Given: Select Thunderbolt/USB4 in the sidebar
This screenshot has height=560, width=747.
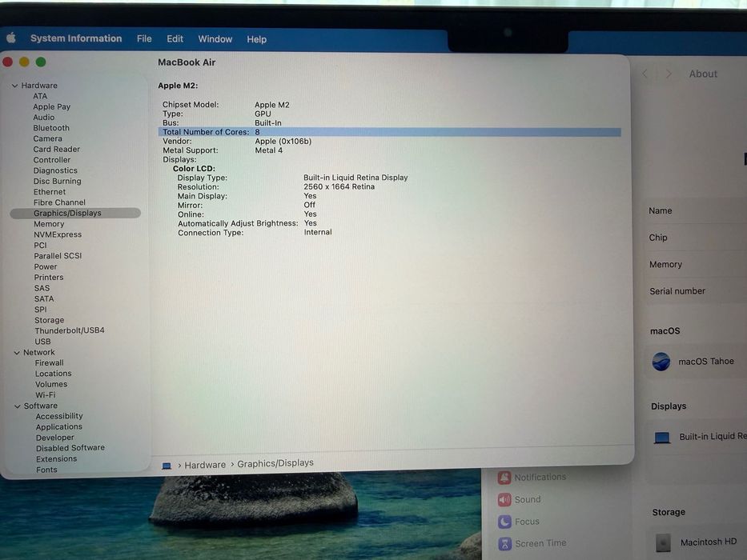Looking at the screenshot, I should click(x=70, y=330).
